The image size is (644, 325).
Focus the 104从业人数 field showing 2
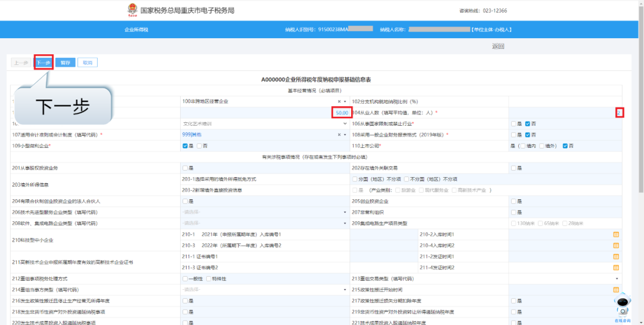pos(565,113)
